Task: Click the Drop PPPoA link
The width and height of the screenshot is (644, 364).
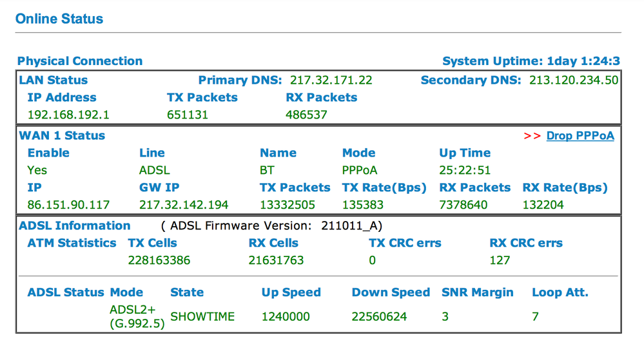Action: (x=580, y=136)
